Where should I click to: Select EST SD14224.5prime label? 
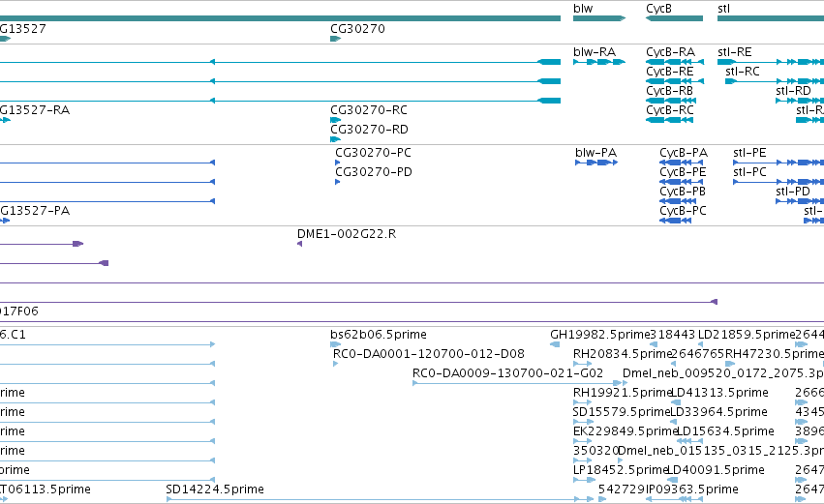point(215,489)
